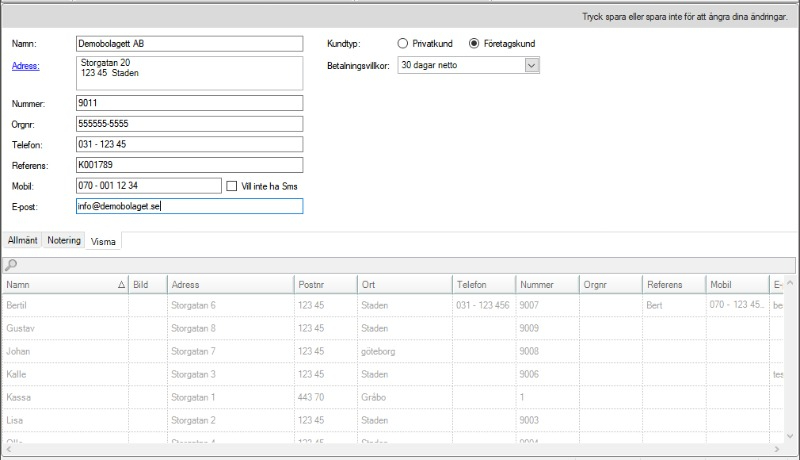Click in the search bar above the customer table

[x=398, y=265]
